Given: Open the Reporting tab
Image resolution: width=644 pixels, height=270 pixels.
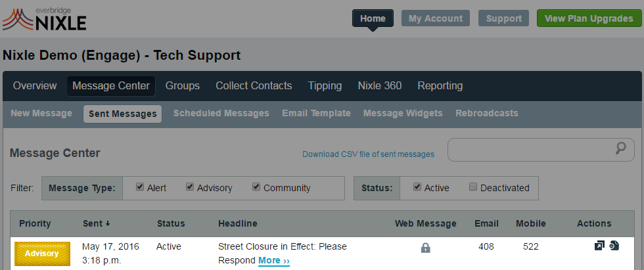Looking at the screenshot, I should [x=440, y=86].
